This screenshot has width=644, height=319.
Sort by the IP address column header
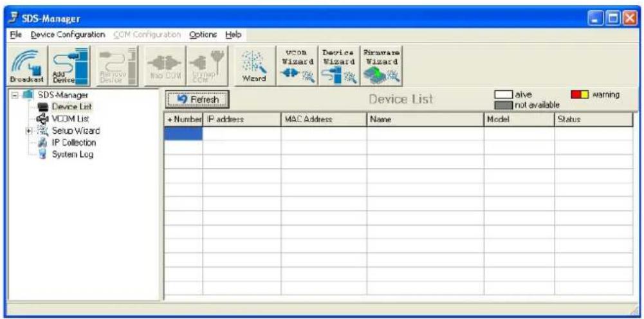coord(241,120)
